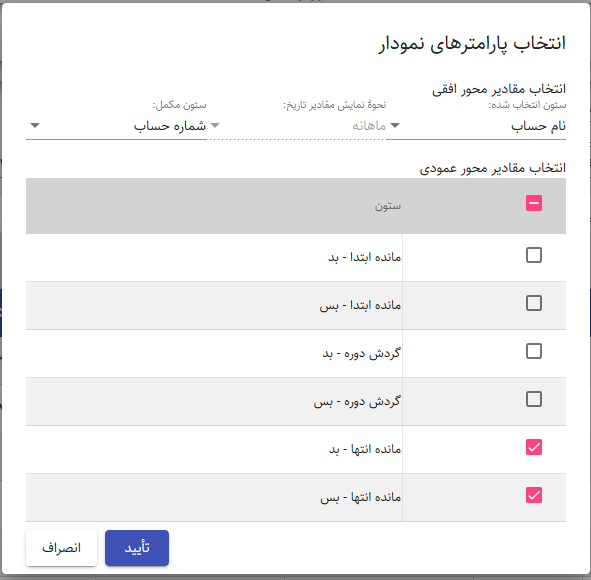Enable the مانده ابتدا - بس checkbox
591x580 pixels.
pos(534,303)
